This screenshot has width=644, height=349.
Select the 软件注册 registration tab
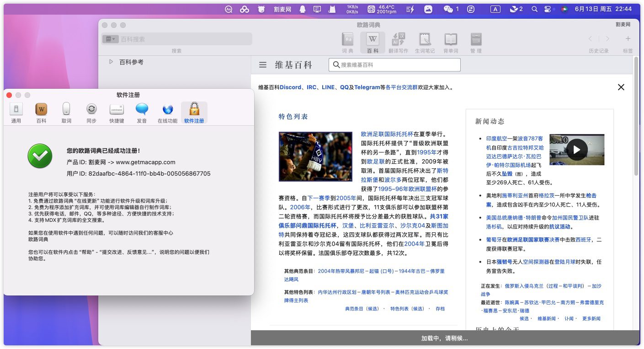pyautogui.click(x=194, y=113)
